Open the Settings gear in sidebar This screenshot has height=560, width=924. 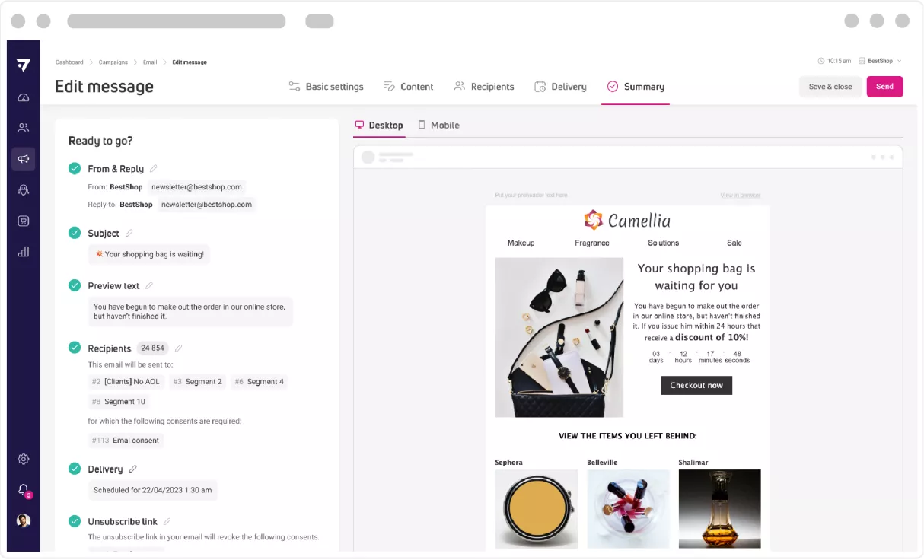(24, 460)
